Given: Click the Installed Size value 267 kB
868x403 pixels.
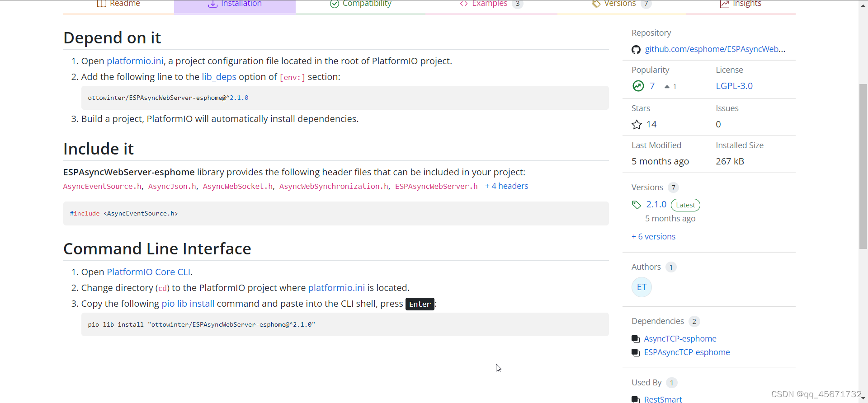Looking at the screenshot, I should point(730,161).
